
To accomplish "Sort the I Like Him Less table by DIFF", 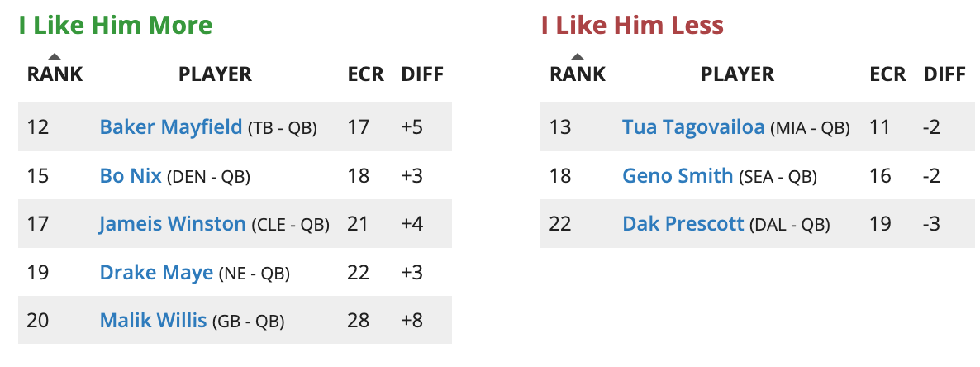I will coord(944,74).
